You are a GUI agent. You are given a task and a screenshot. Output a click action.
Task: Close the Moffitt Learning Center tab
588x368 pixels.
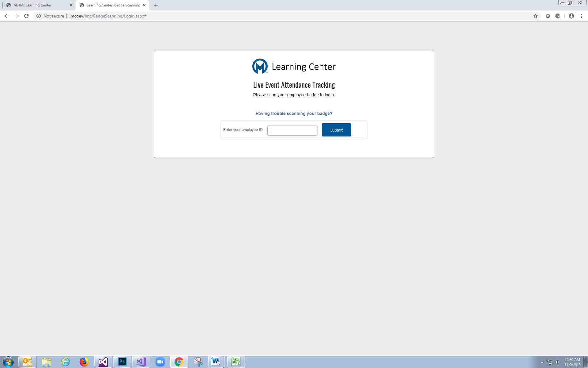71,5
